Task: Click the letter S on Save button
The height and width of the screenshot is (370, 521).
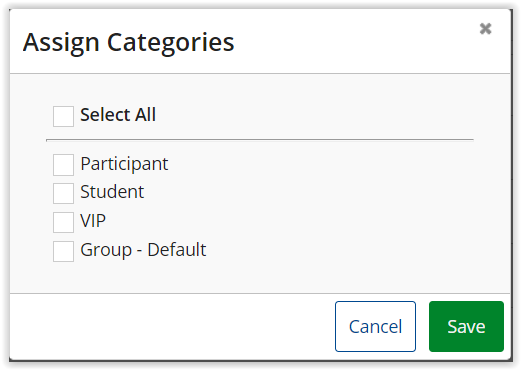Action: coord(453,327)
